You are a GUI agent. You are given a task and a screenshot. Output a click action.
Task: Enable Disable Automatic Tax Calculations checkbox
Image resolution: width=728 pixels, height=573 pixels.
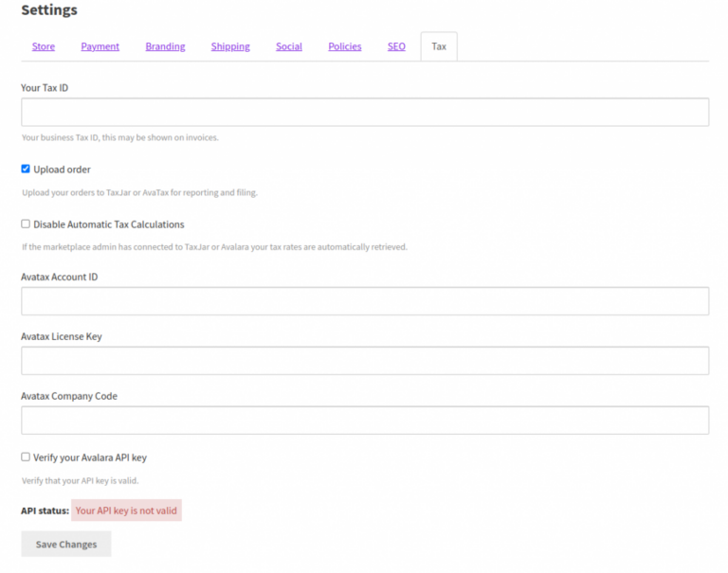point(26,224)
